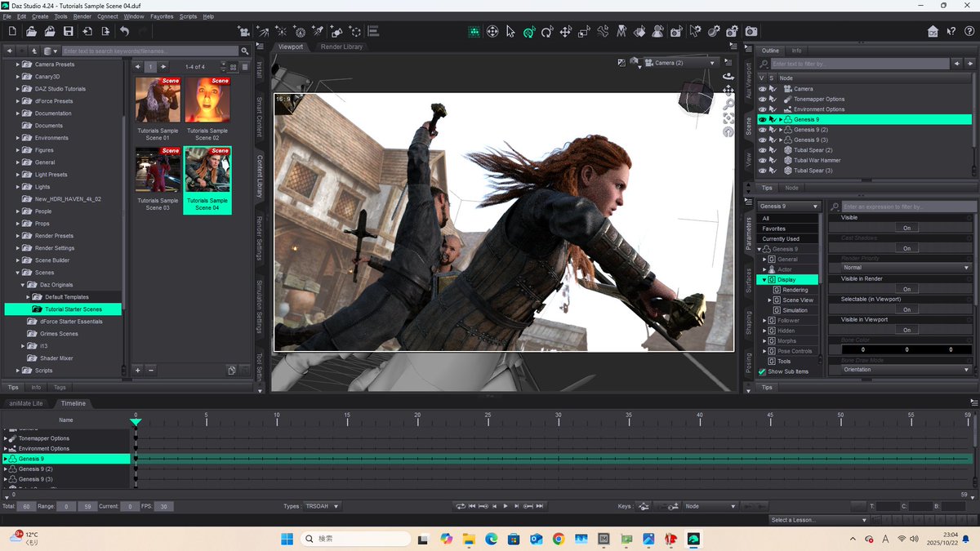
Task: Hide the Tubal War Hammer via its eye icon
Action: point(762,161)
